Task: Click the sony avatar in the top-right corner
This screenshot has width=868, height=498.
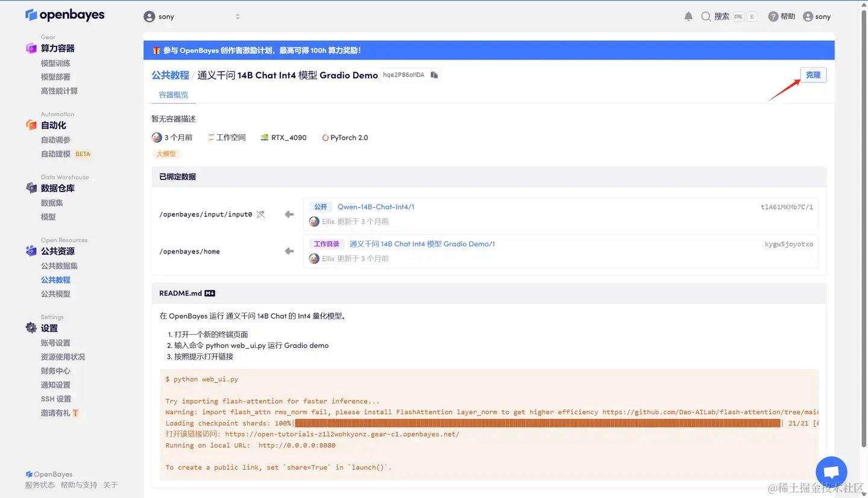Action: [x=808, y=17]
